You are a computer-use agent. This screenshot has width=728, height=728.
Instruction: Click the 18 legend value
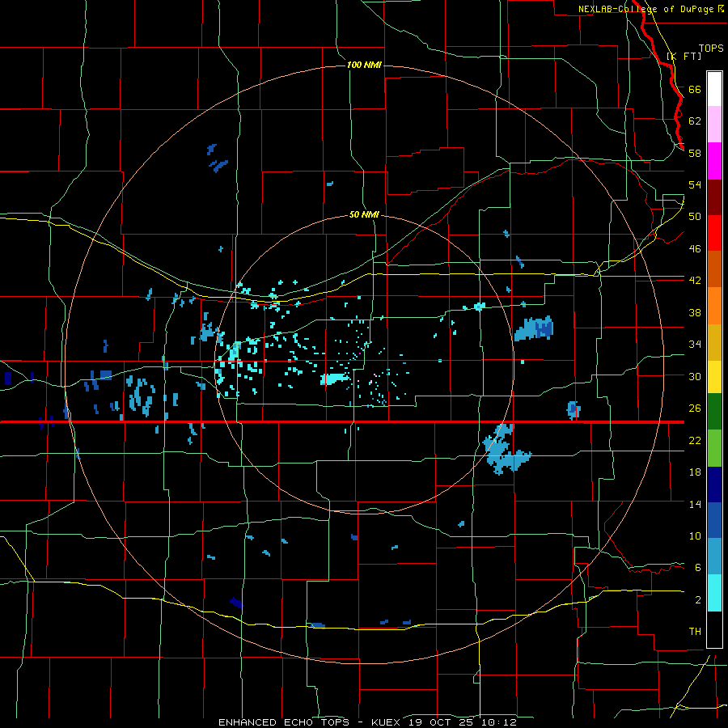coord(695,472)
